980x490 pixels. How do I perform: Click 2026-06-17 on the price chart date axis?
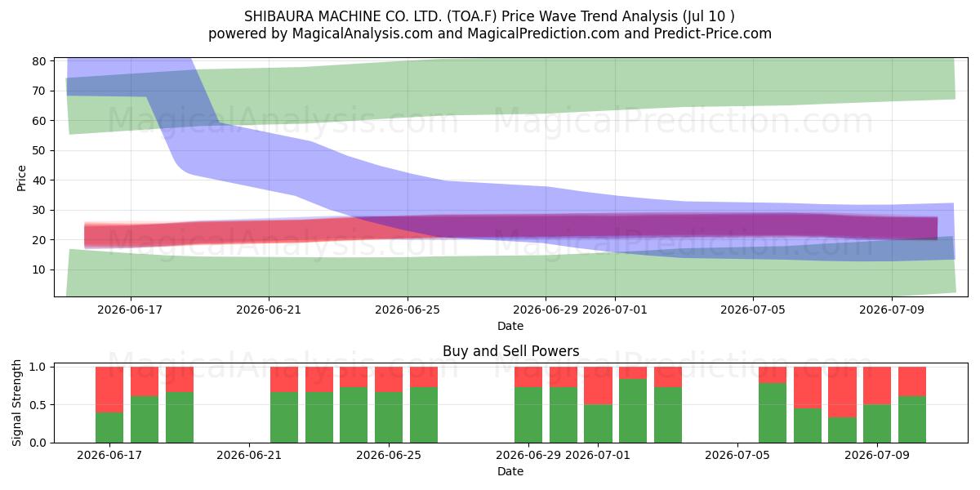(131, 310)
